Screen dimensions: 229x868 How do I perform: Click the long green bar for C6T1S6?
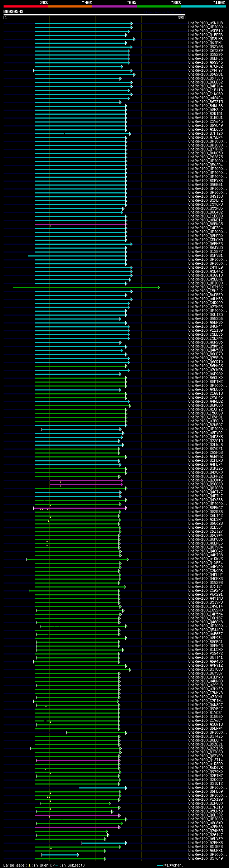(x=86, y=287)
